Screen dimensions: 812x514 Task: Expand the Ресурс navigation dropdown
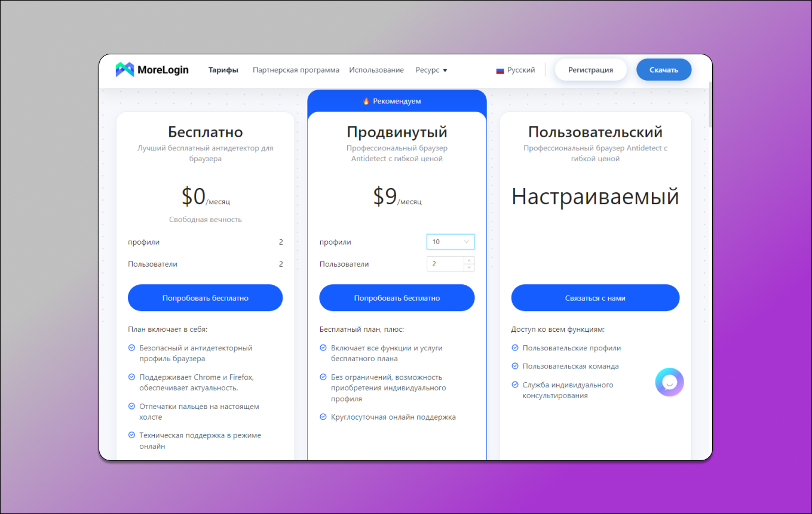[x=431, y=70]
